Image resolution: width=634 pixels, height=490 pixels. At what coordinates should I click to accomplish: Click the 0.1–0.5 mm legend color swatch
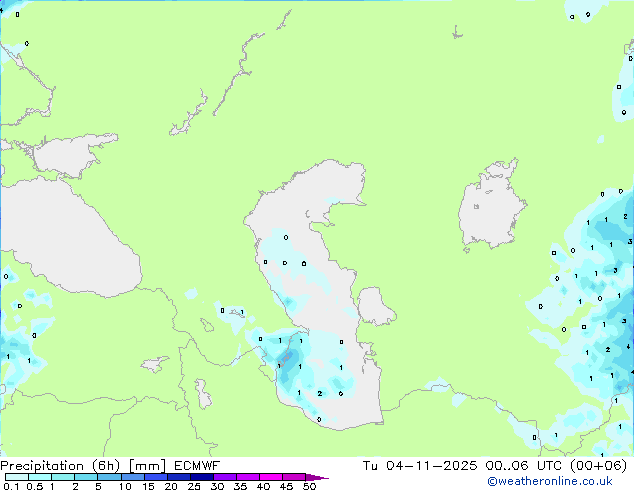[x=17, y=477]
